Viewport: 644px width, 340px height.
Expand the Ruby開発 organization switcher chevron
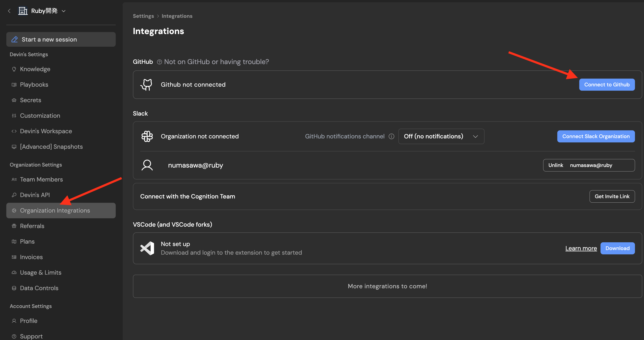(63, 11)
